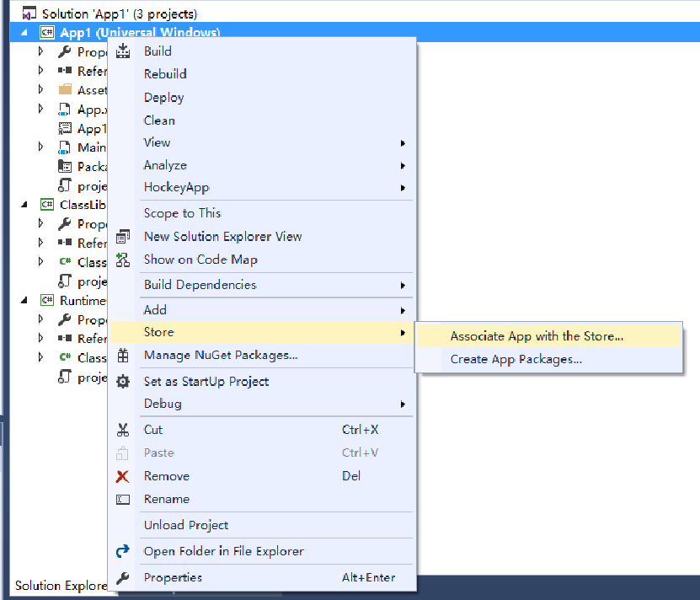Click the Rename icon in menu
This screenshot has height=600, width=700.
(123, 500)
